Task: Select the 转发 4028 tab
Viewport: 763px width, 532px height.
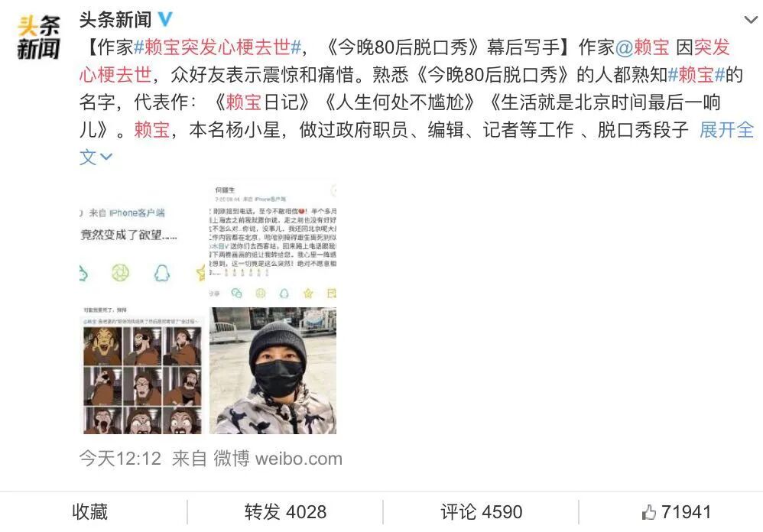Action: click(x=286, y=512)
